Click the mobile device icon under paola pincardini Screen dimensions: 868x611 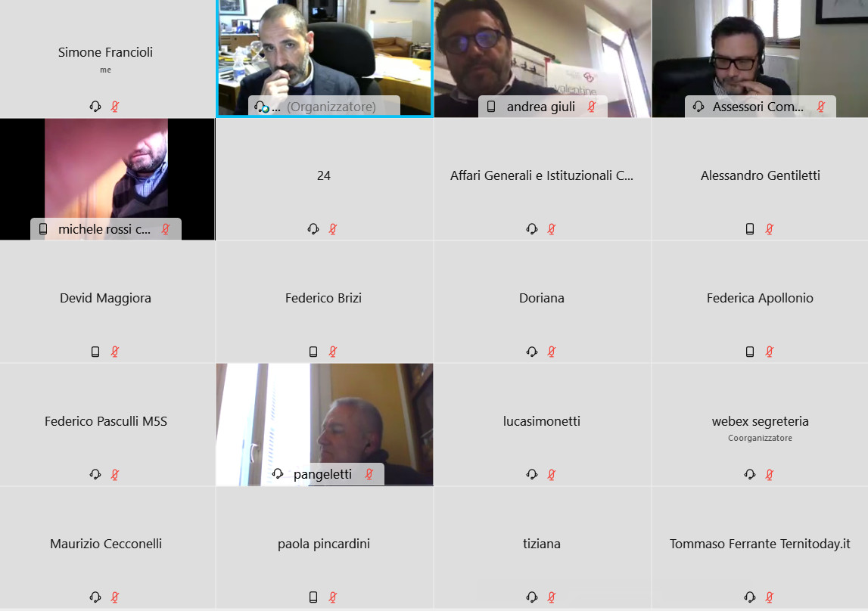tap(313, 597)
